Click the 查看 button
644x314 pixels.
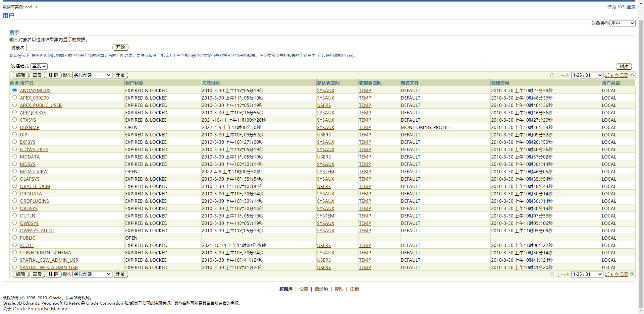(37, 75)
